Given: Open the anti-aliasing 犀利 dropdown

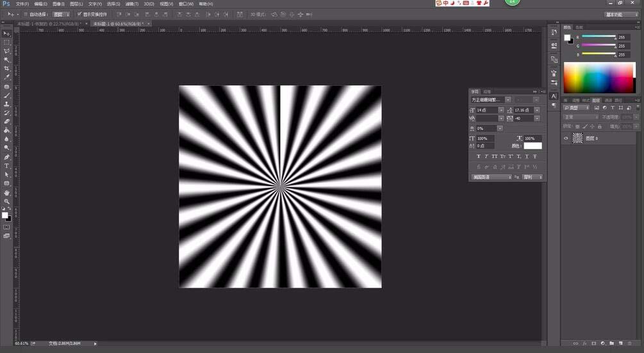Looking at the screenshot, I should click(x=533, y=177).
